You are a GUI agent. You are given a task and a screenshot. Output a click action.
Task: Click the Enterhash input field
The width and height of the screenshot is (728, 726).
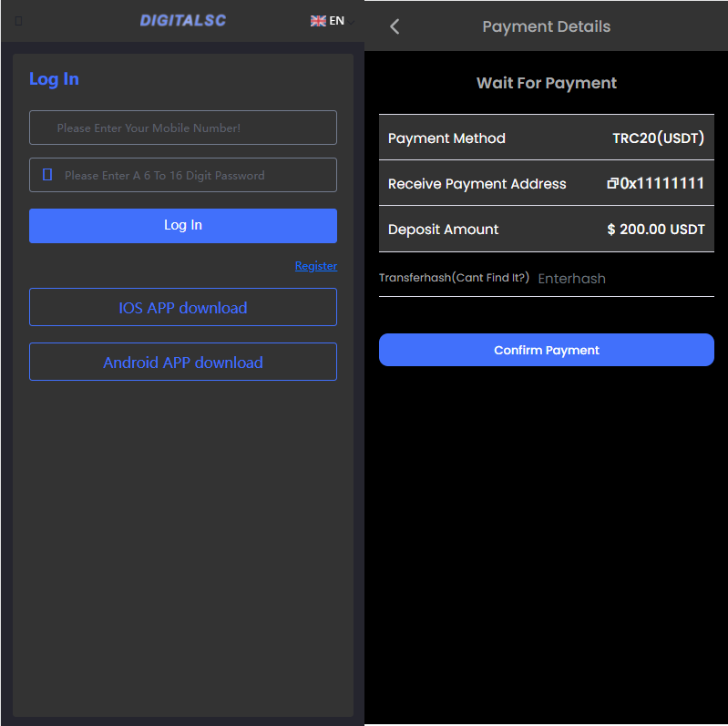[x=620, y=279]
